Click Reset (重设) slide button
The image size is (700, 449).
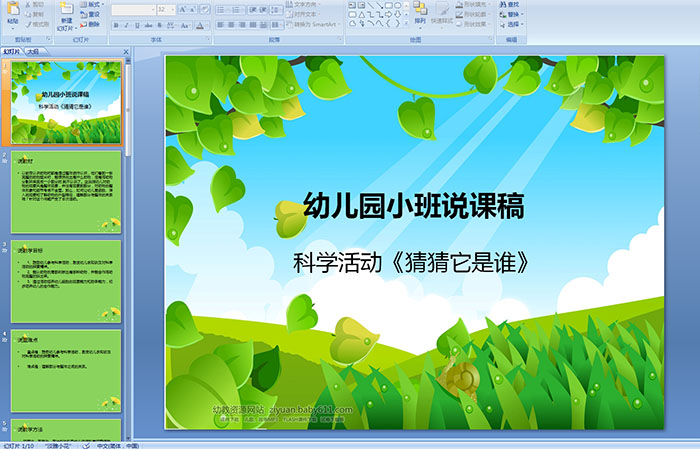(x=90, y=14)
